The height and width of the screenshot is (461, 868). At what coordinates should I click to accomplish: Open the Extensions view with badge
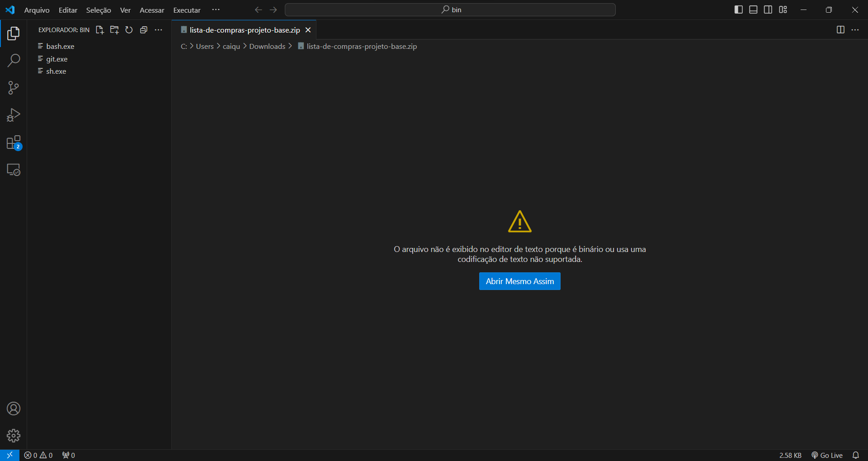point(14,143)
